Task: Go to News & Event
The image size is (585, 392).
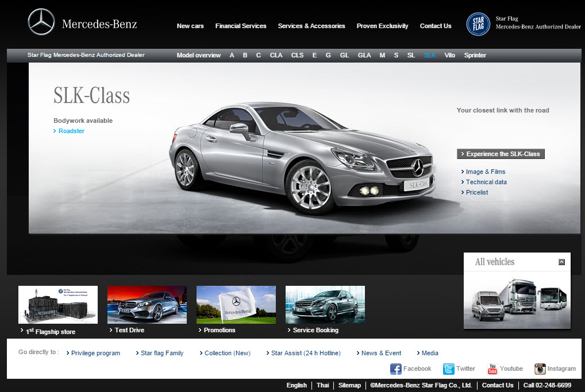Action: tap(381, 353)
